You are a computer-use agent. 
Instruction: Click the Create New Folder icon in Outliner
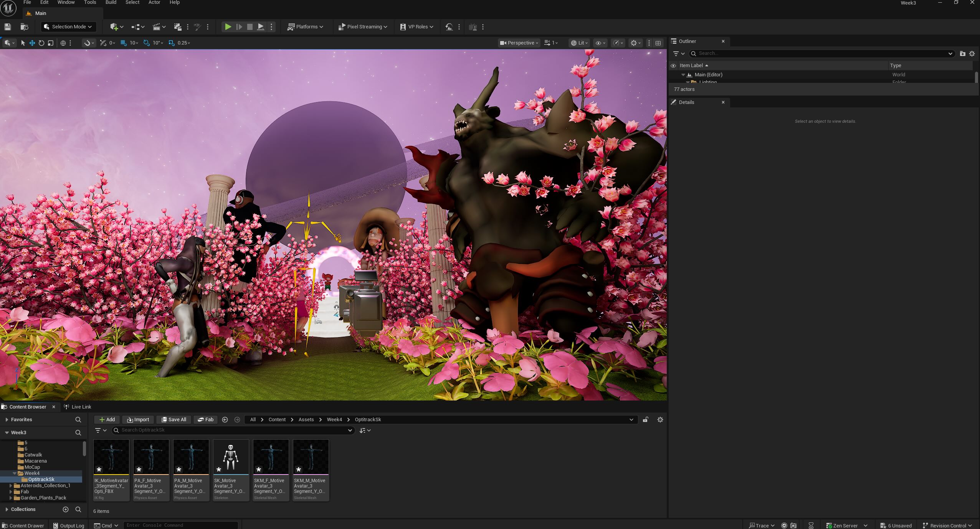(x=962, y=54)
